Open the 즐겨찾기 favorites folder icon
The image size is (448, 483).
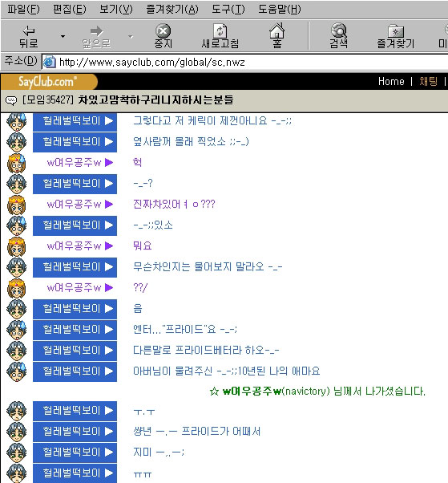(x=396, y=30)
